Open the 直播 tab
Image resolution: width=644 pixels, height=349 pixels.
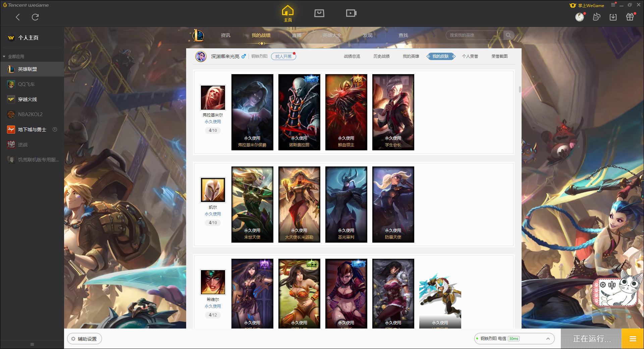click(297, 35)
